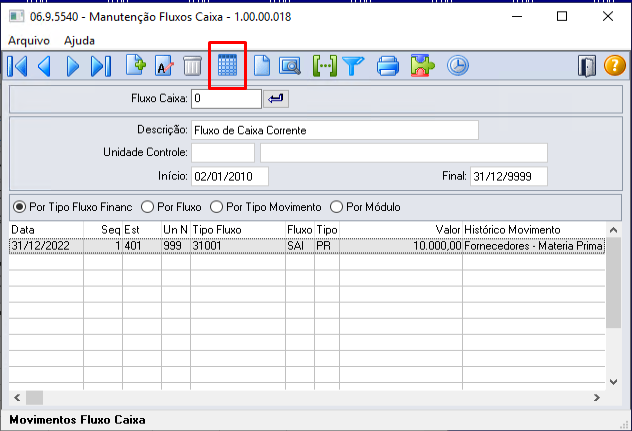Click the Início date field
The image size is (632, 431).
pos(230,176)
